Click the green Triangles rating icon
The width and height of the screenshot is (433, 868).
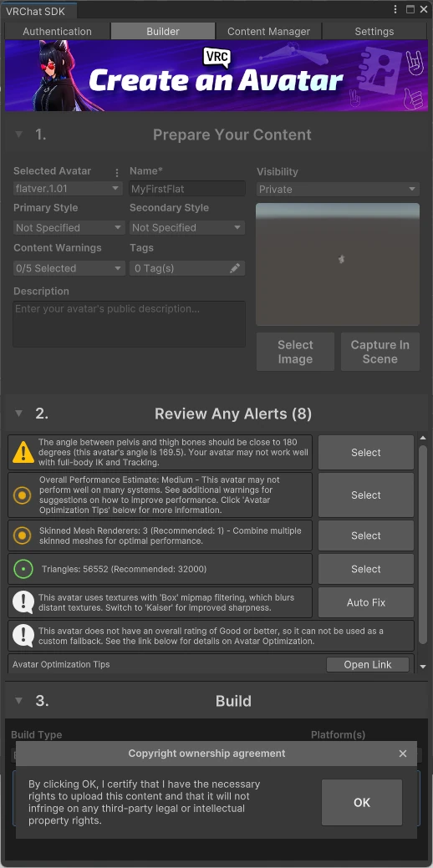point(23,569)
